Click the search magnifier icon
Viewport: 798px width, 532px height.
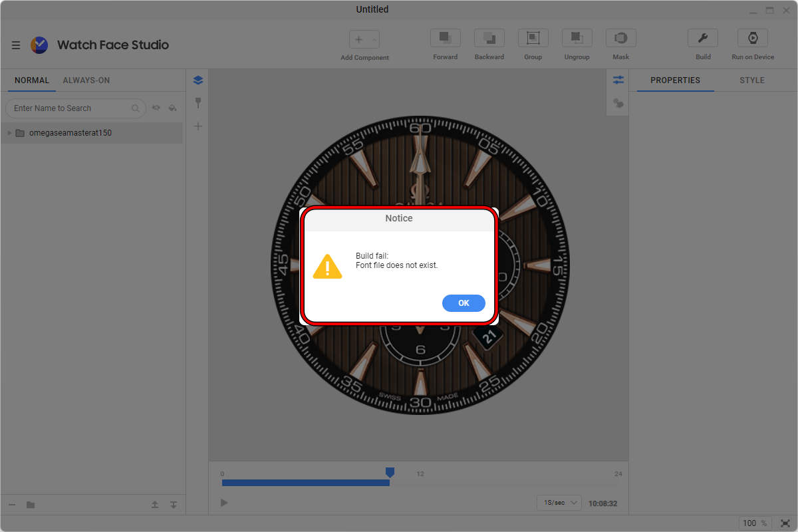(136, 108)
